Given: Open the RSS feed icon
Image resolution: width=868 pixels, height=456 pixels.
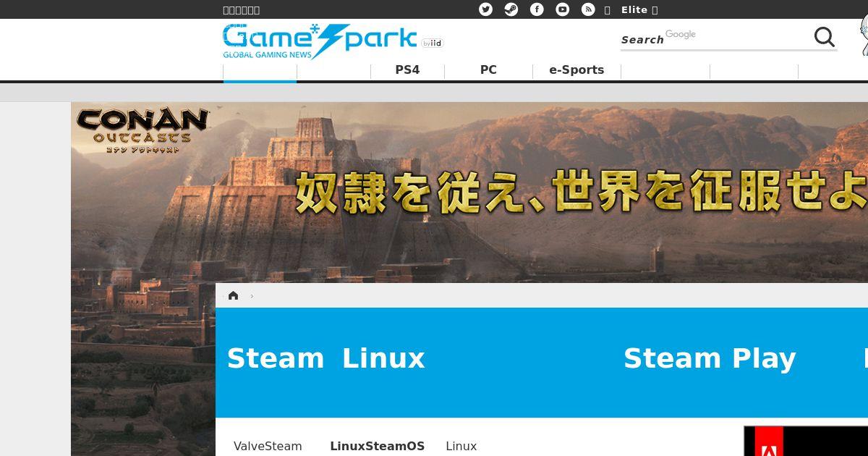Looking at the screenshot, I should pyautogui.click(x=588, y=9).
